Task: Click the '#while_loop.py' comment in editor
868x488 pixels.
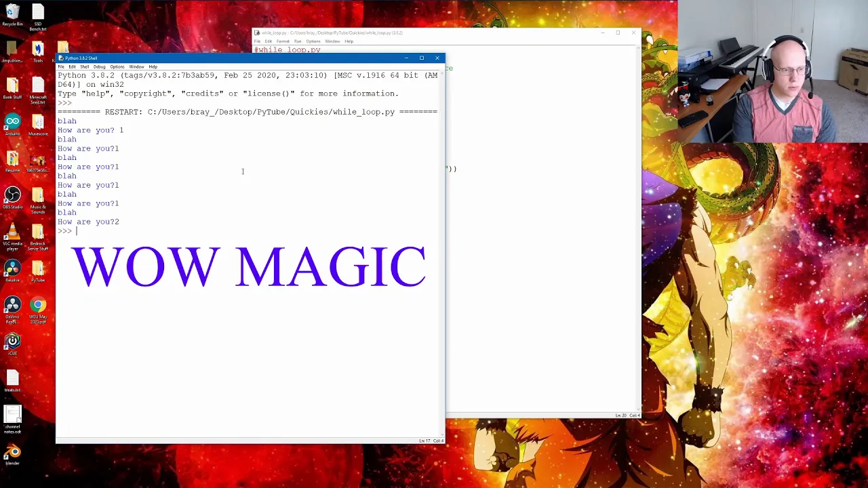Action: pyautogui.click(x=288, y=50)
